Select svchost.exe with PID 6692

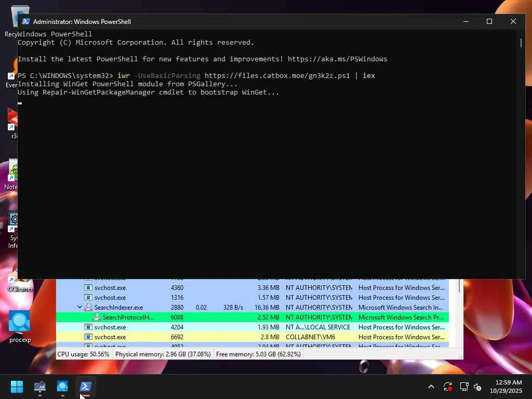252,337
